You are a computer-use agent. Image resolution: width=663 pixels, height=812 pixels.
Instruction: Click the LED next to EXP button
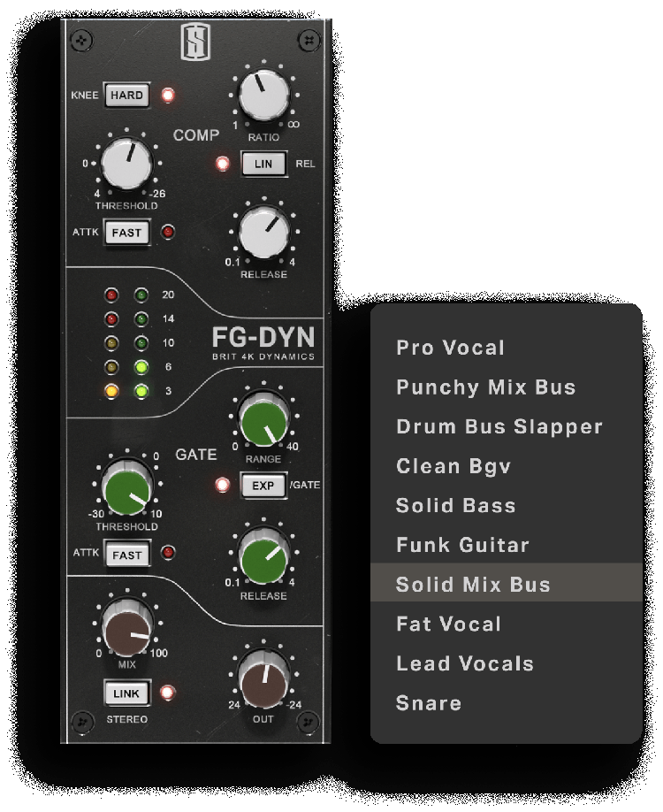(223, 486)
